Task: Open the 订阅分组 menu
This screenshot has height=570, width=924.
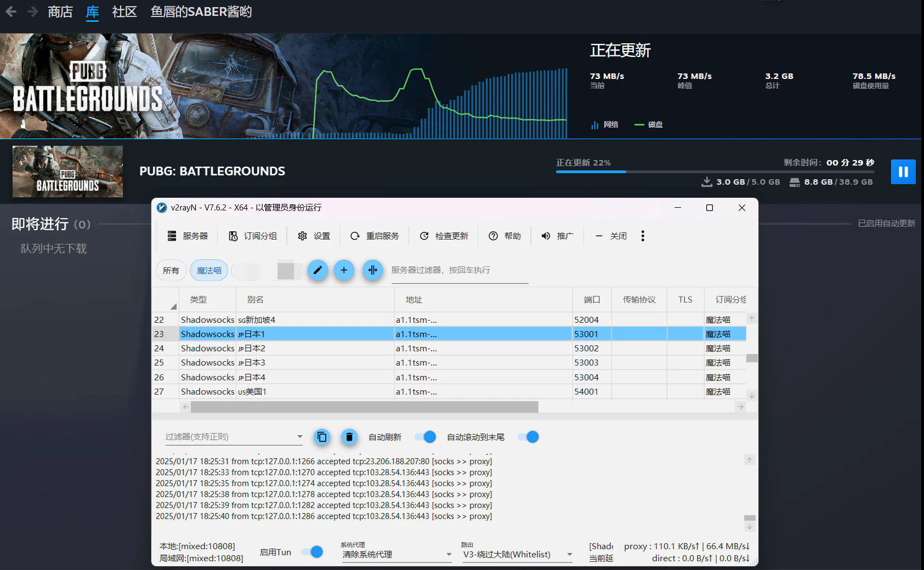Action: 253,236
